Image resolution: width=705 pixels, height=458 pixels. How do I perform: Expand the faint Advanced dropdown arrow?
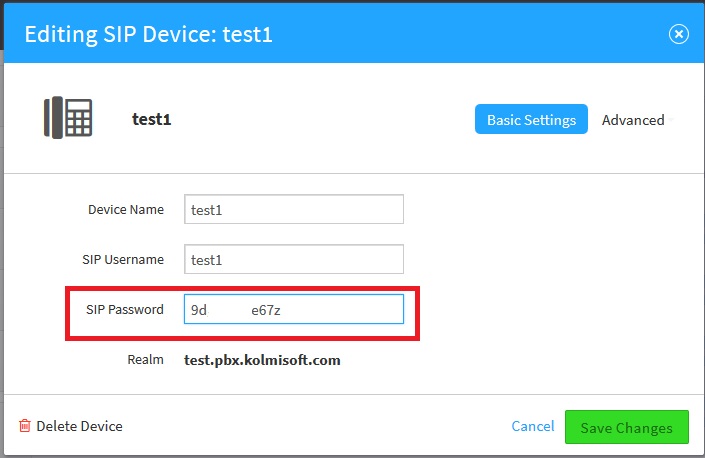coord(671,120)
